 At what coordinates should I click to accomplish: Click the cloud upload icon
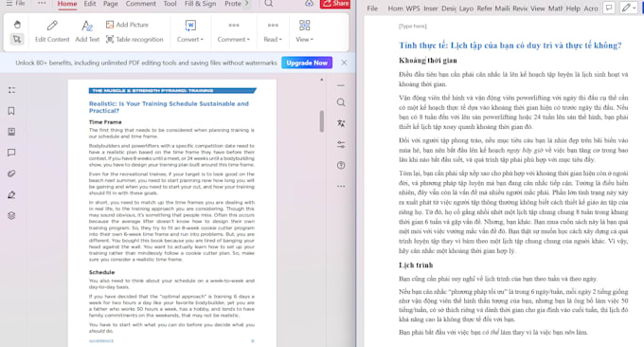[x=309, y=3]
